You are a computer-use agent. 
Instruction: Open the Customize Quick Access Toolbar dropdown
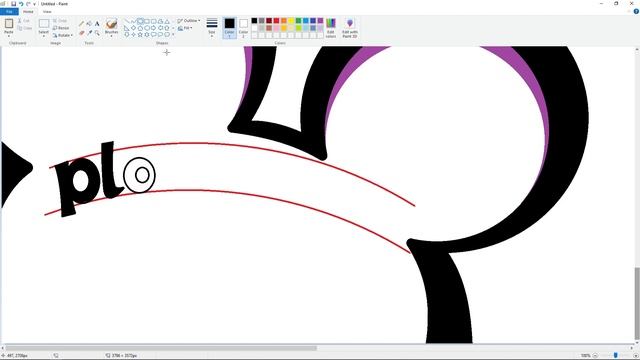click(x=35, y=4)
